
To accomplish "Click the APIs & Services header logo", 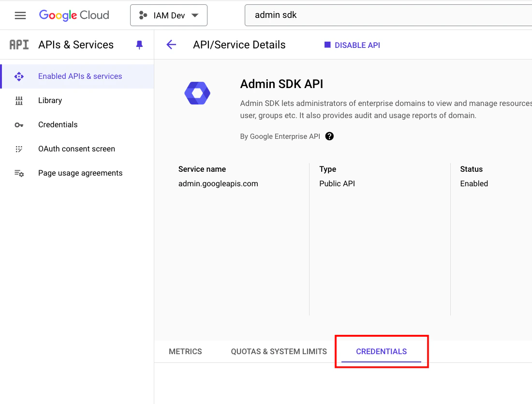I will [x=18, y=45].
